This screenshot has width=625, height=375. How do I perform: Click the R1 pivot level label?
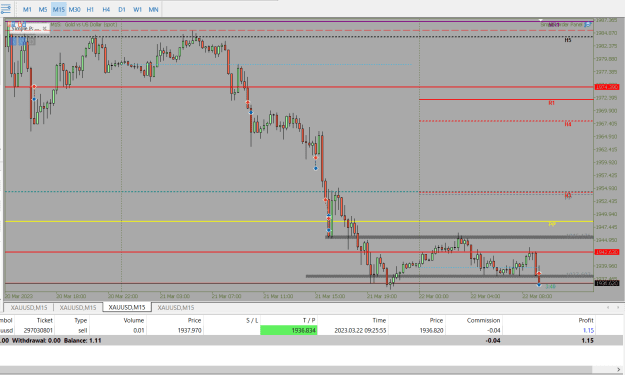[x=551, y=103]
